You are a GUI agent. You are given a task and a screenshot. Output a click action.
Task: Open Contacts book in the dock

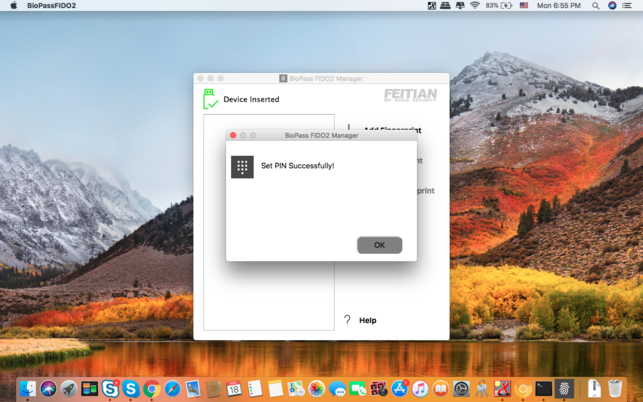pos(213,388)
